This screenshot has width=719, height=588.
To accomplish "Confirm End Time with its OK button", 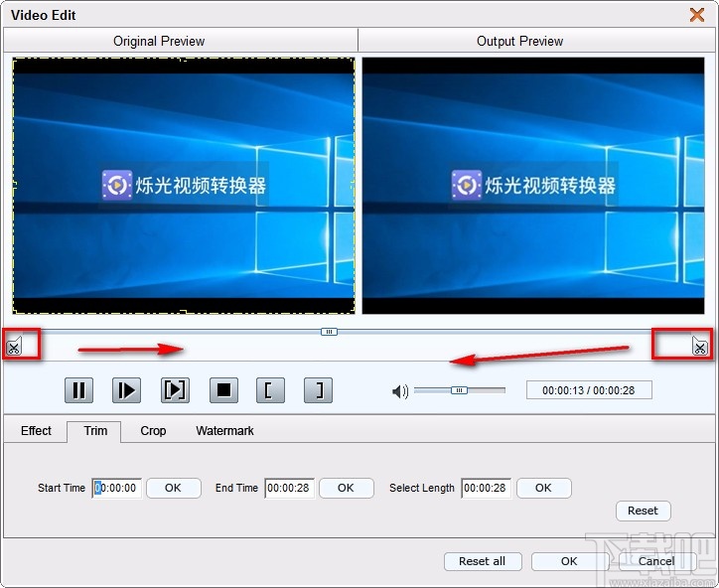I will point(347,488).
